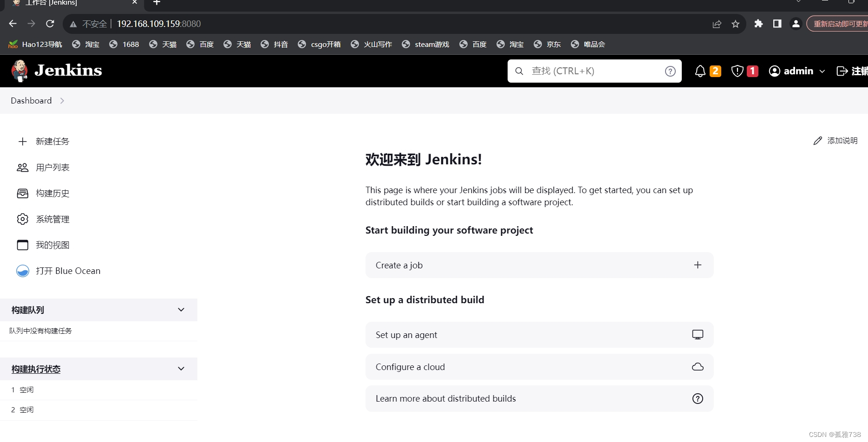Click Create a job
The height and width of the screenshot is (442, 868).
[x=539, y=265]
